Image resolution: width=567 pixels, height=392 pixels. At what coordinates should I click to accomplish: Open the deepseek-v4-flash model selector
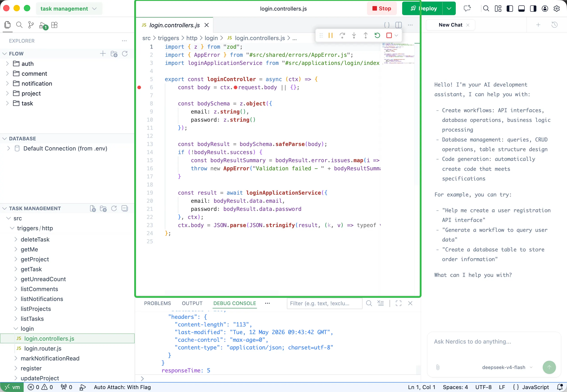pos(507,367)
